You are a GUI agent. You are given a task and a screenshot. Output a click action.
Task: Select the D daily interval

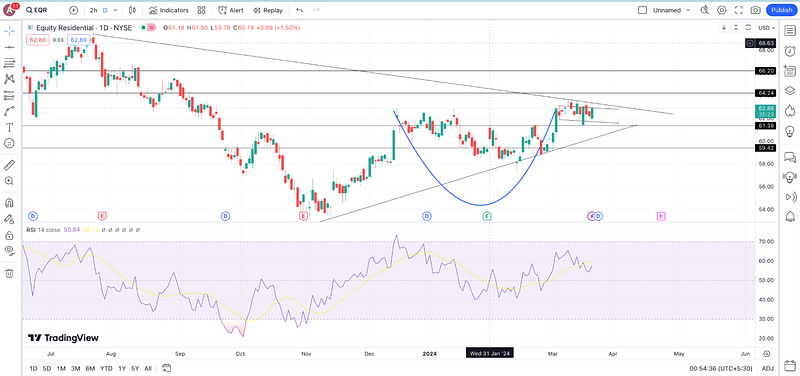pos(105,10)
